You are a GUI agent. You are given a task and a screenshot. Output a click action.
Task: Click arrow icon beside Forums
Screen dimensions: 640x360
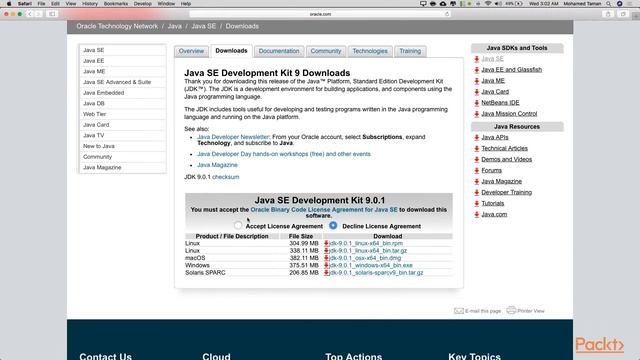tap(476, 171)
